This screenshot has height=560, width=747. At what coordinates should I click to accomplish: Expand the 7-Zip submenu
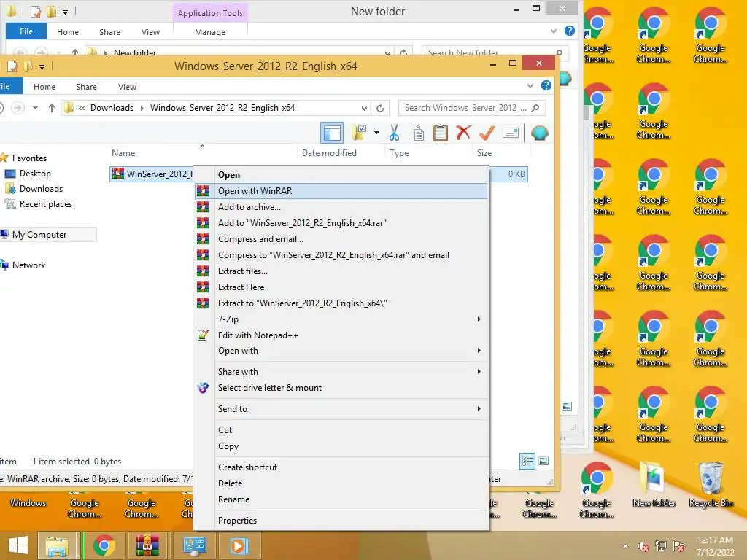point(341,319)
